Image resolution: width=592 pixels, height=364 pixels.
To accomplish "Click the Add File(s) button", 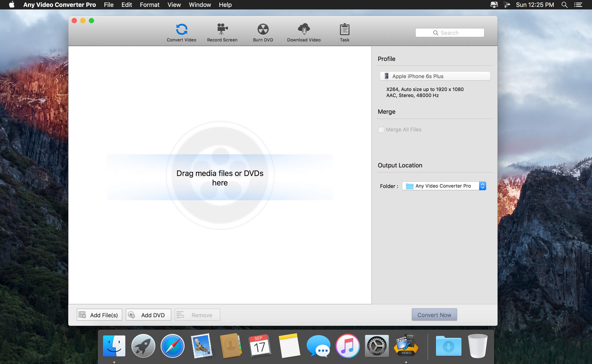I will [x=99, y=315].
